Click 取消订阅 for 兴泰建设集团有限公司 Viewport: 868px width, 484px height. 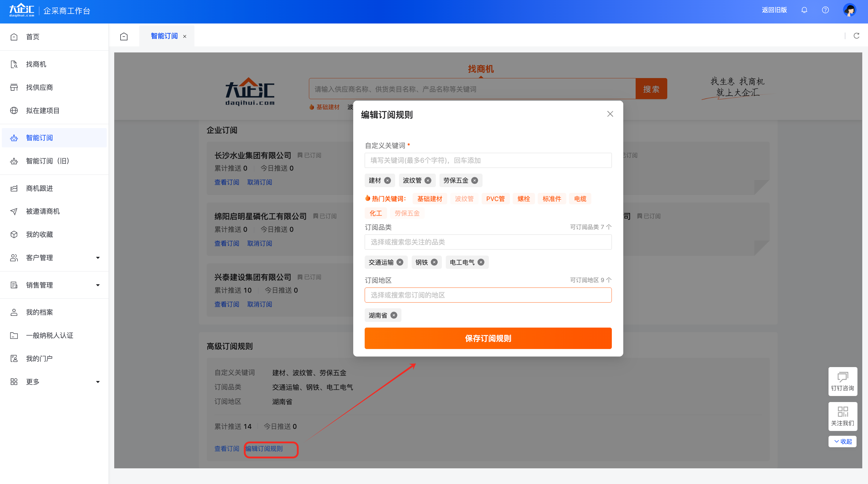click(x=259, y=304)
